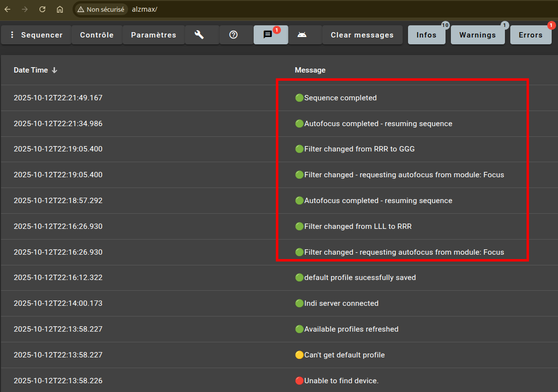This screenshot has height=392, width=558.
Task: Open the Sequencer menu
Action: pyautogui.click(x=37, y=35)
